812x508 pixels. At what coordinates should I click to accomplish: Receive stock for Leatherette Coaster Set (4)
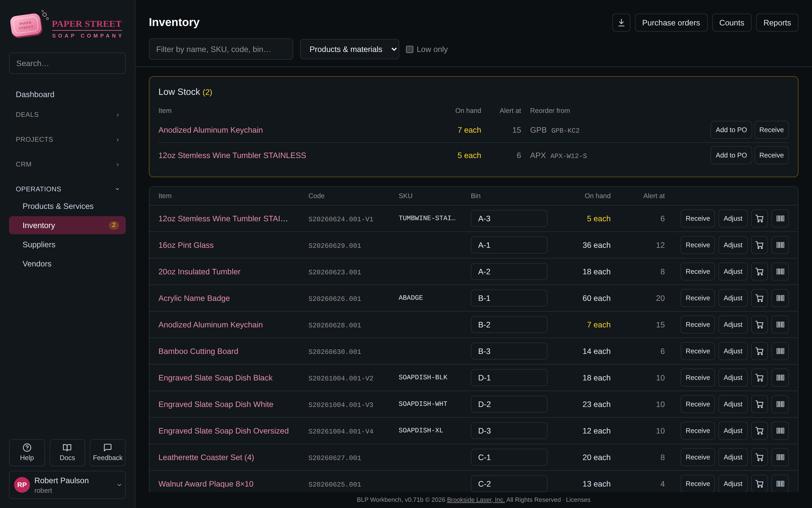(698, 457)
